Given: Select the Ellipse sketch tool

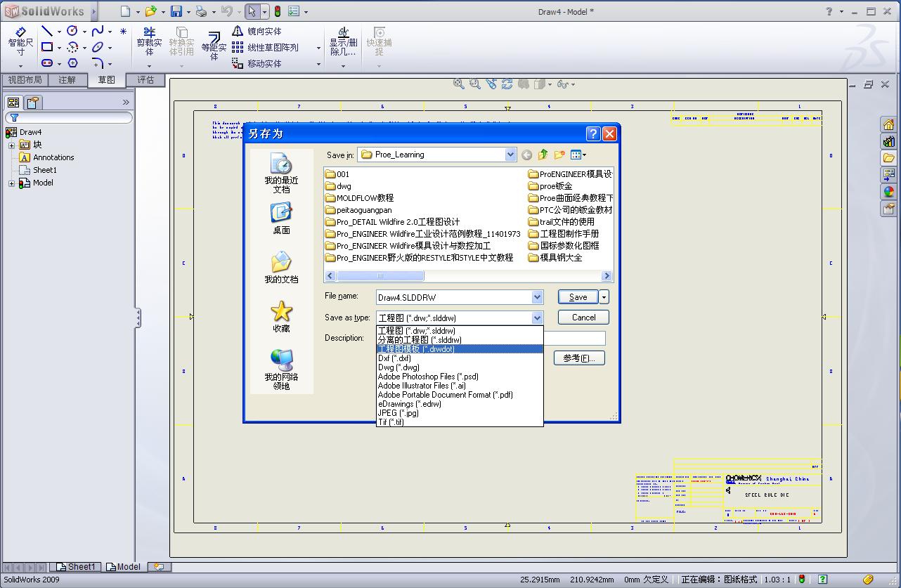Looking at the screenshot, I should click(x=98, y=47).
